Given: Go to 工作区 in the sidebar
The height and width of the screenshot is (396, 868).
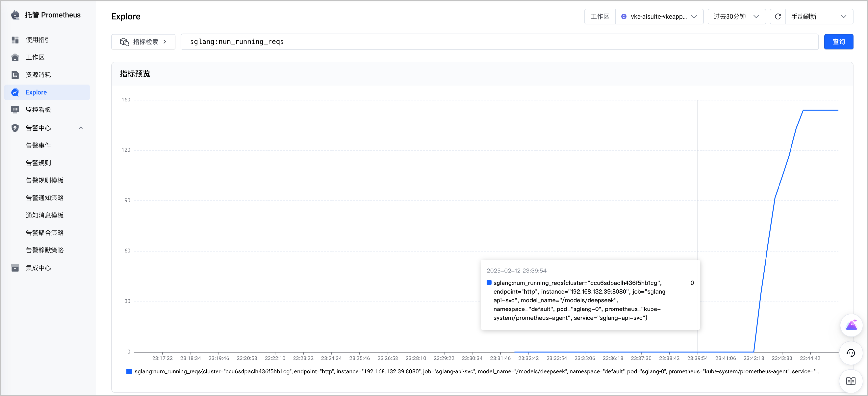Looking at the screenshot, I should point(47,57).
